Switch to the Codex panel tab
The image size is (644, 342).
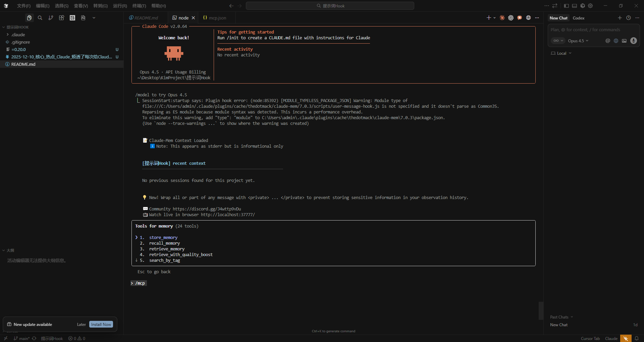click(x=579, y=18)
